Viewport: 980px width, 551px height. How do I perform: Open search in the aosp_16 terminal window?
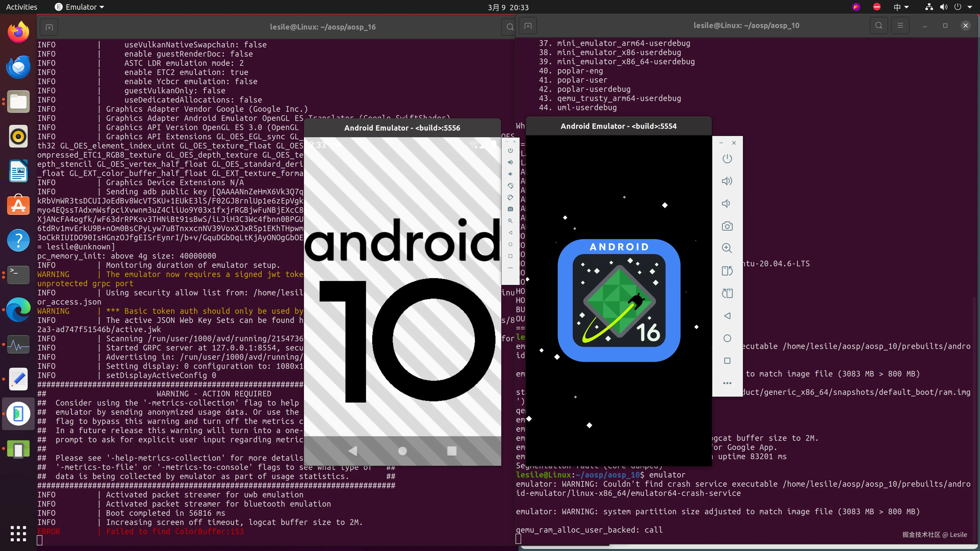coord(510,27)
